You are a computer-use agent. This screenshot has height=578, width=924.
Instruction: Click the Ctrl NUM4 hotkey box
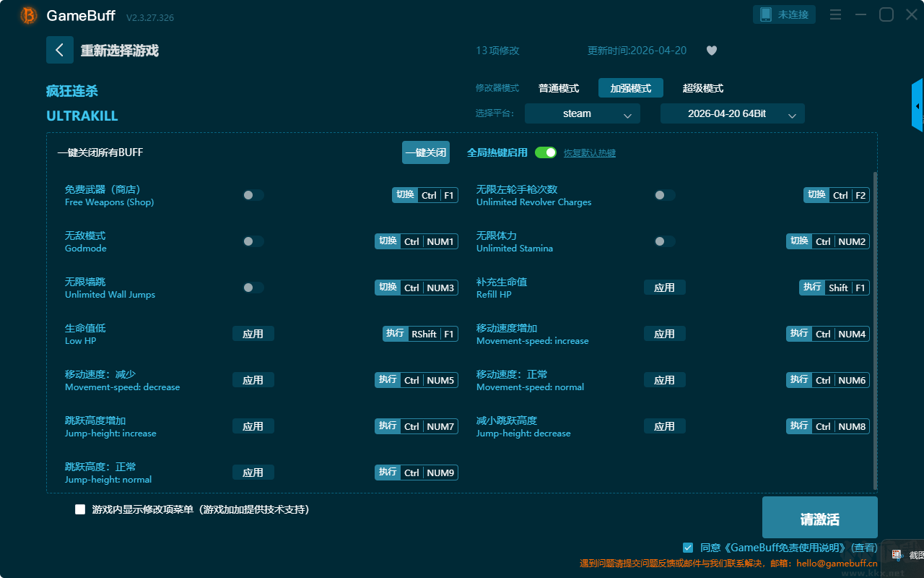828,334
